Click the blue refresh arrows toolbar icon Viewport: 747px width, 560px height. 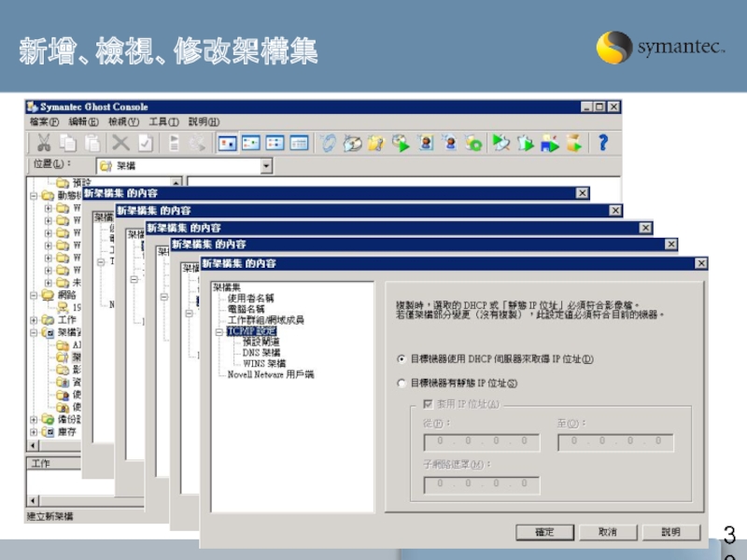(329, 143)
